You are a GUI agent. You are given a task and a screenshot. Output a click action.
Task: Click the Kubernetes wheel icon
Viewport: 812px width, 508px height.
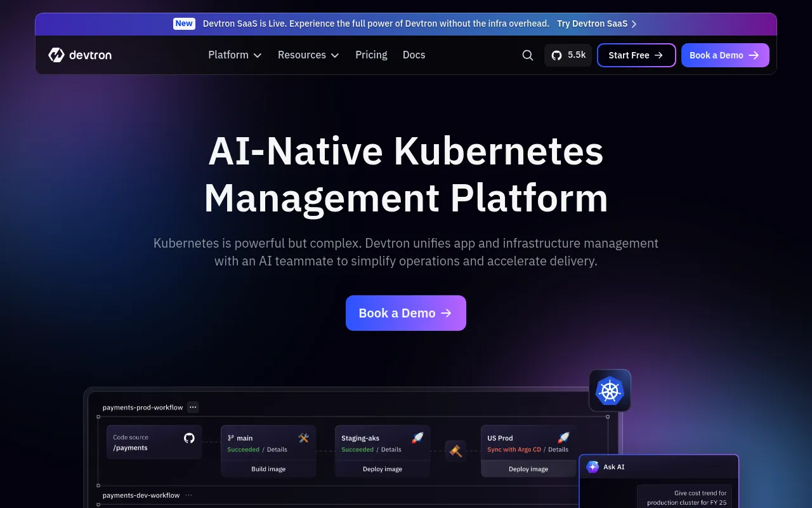[610, 391]
